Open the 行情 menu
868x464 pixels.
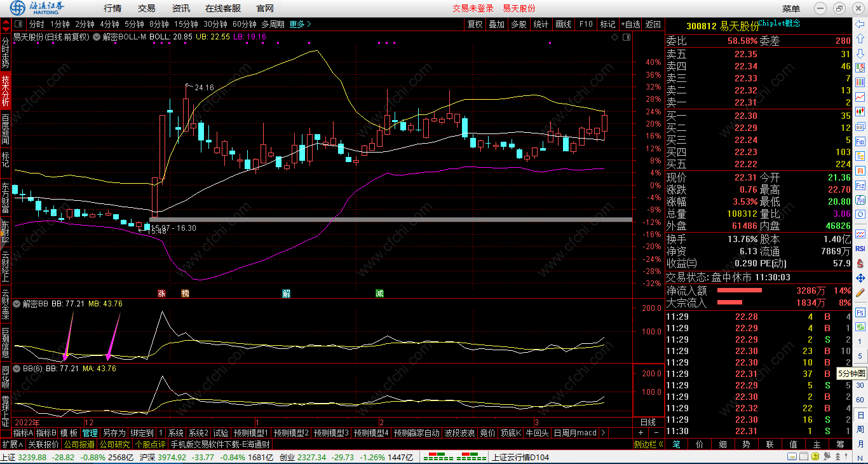click(112, 8)
